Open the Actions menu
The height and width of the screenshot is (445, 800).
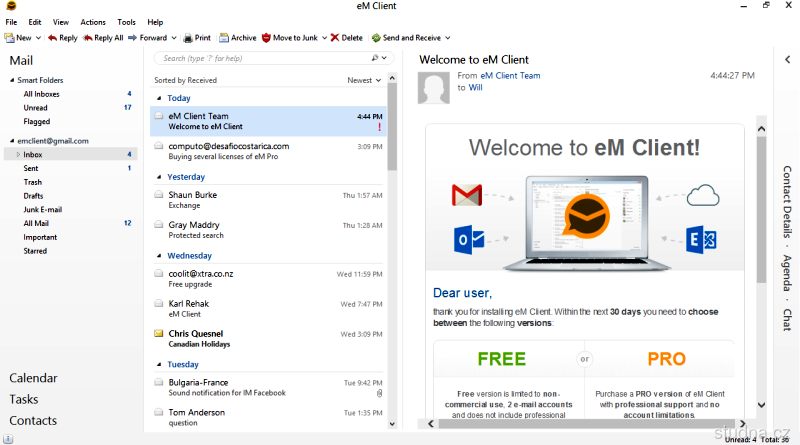(x=93, y=22)
